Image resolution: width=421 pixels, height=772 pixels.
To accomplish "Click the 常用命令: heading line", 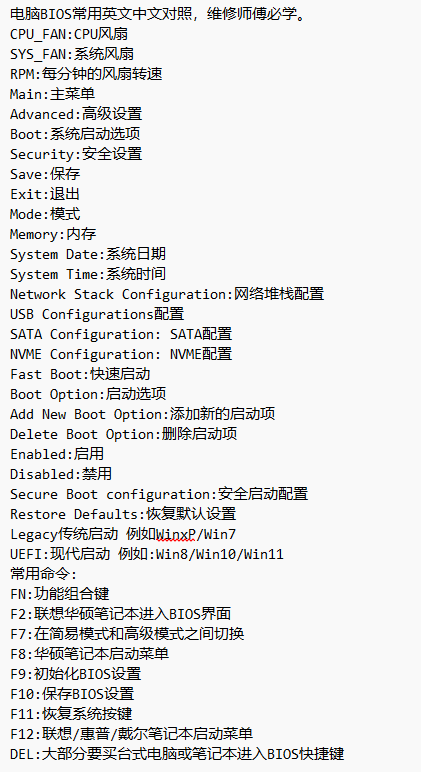I will tap(43, 574).
